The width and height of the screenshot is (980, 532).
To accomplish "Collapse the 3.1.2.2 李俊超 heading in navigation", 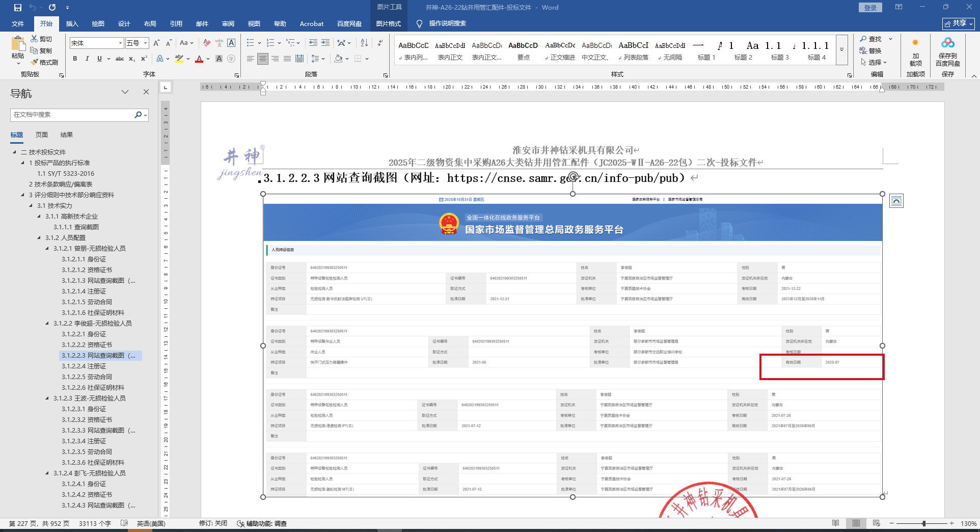I will (47, 324).
